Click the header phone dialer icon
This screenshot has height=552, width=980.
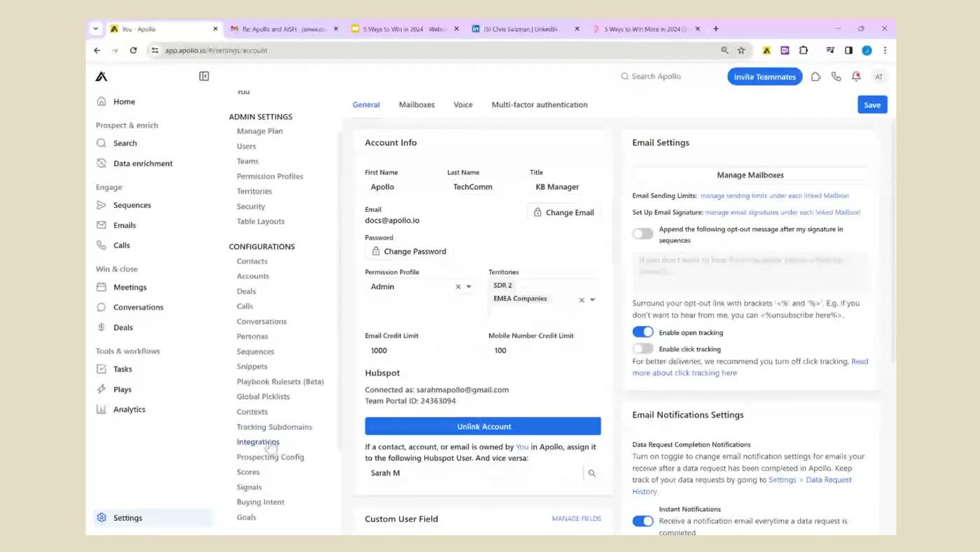point(836,76)
